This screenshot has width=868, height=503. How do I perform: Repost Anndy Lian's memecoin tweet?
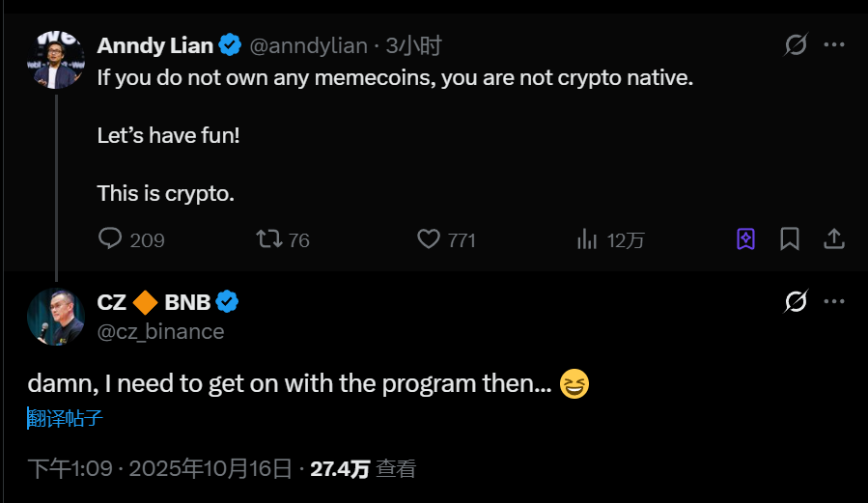pyautogui.click(x=269, y=238)
